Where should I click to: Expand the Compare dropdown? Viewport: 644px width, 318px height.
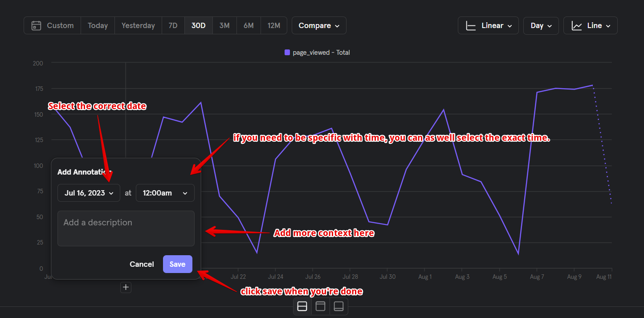click(x=319, y=25)
